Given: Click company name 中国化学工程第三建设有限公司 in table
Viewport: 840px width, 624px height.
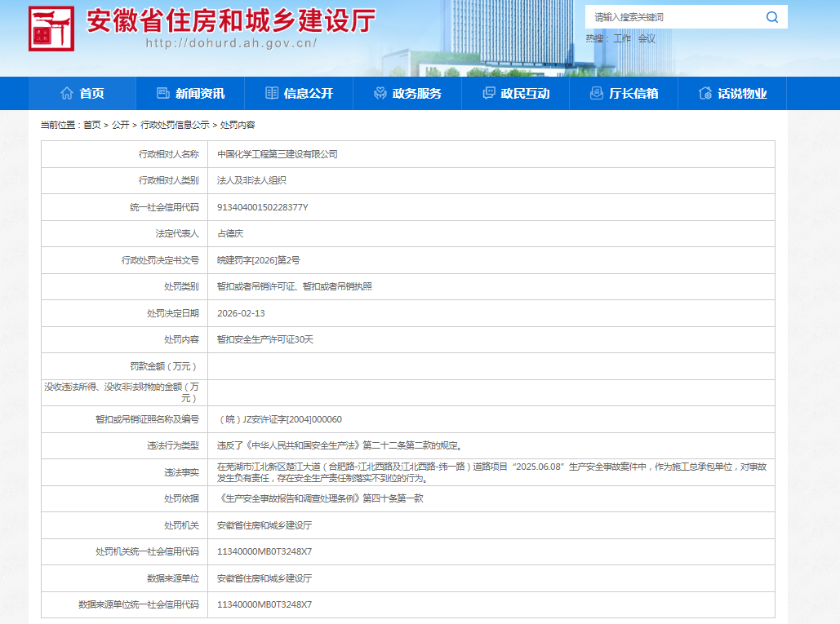Looking at the screenshot, I should pyautogui.click(x=277, y=154).
